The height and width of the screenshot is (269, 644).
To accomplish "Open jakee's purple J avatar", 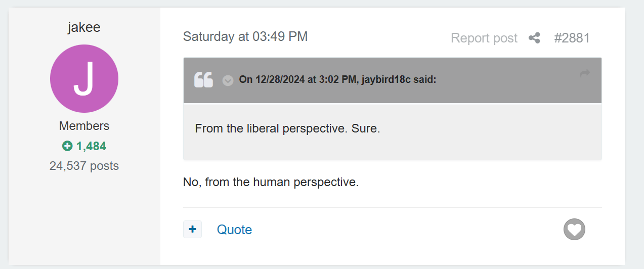I will (x=84, y=78).
